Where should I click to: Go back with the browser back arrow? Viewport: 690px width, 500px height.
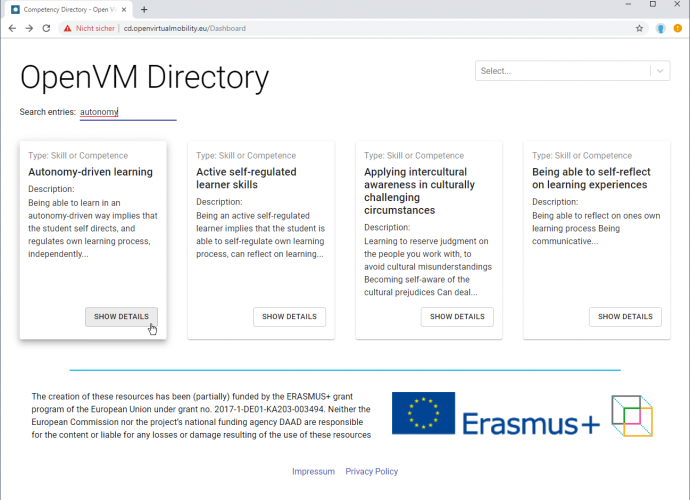[12, 28]
